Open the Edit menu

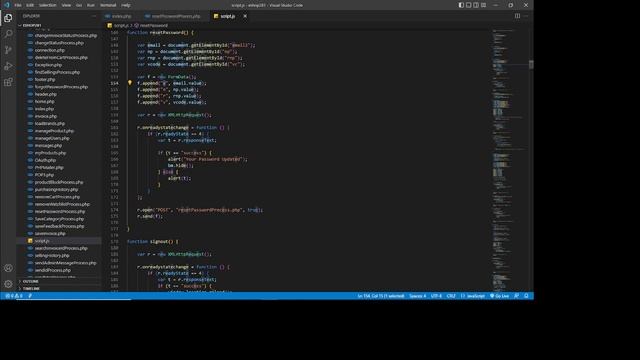pyautogui.click(x=30, y=5)
